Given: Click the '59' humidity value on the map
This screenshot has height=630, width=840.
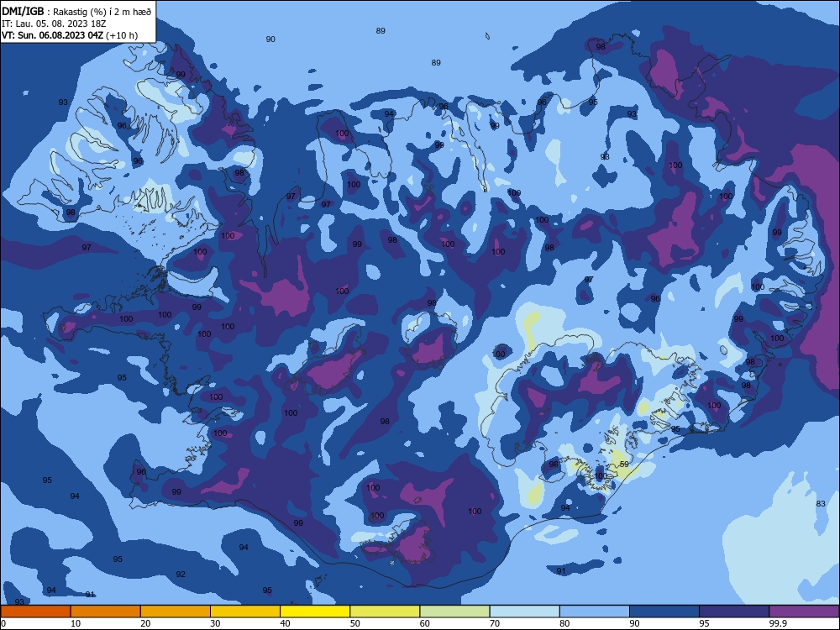Looking at the screenshot, I should click(x=624, y=465).
